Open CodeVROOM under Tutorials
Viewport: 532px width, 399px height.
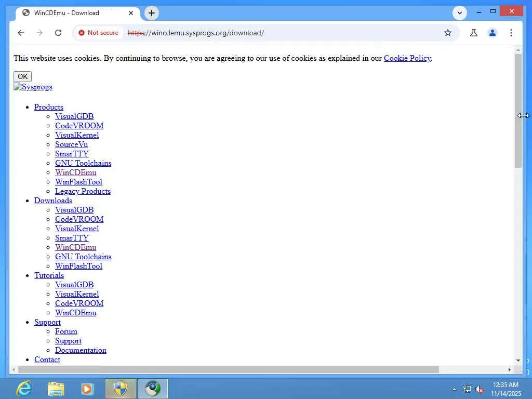[x=79, y=303]
